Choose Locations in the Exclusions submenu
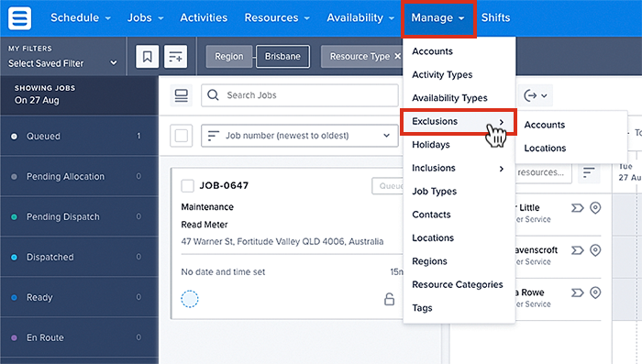642x364 pixels. (545, 149)
